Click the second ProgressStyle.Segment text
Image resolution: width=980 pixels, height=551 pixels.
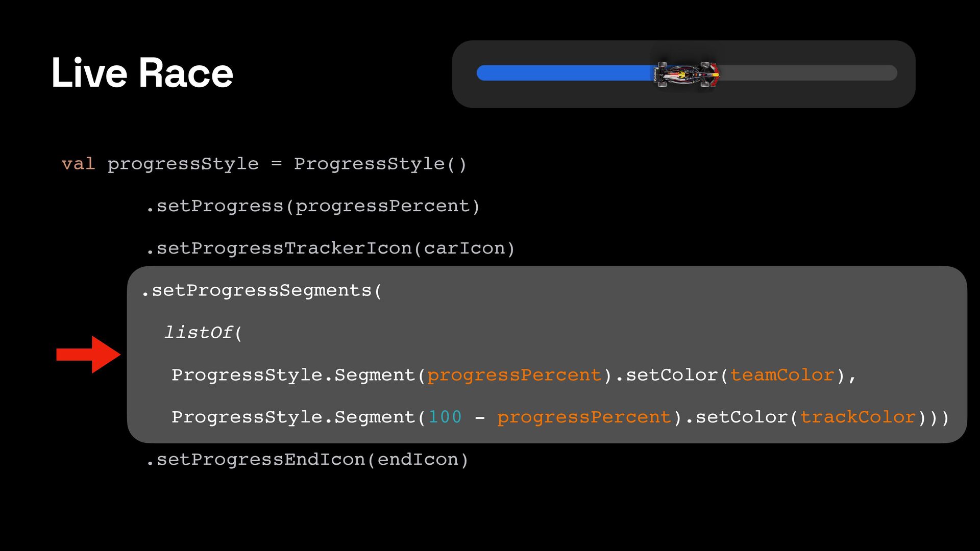click(x=293, y=417)
